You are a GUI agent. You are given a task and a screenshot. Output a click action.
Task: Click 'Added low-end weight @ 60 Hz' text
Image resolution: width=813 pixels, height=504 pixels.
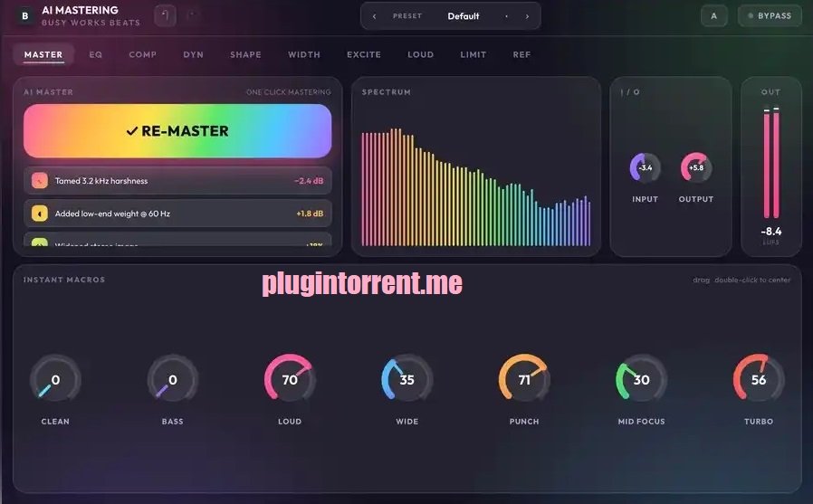(x=112, y=214)
